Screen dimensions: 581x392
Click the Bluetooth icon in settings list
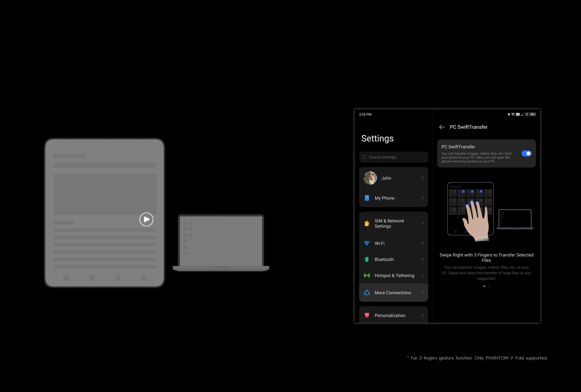(367, 259)
